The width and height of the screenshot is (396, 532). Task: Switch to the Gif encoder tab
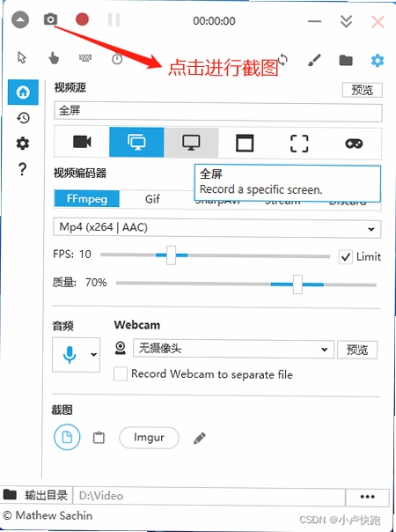152,199
